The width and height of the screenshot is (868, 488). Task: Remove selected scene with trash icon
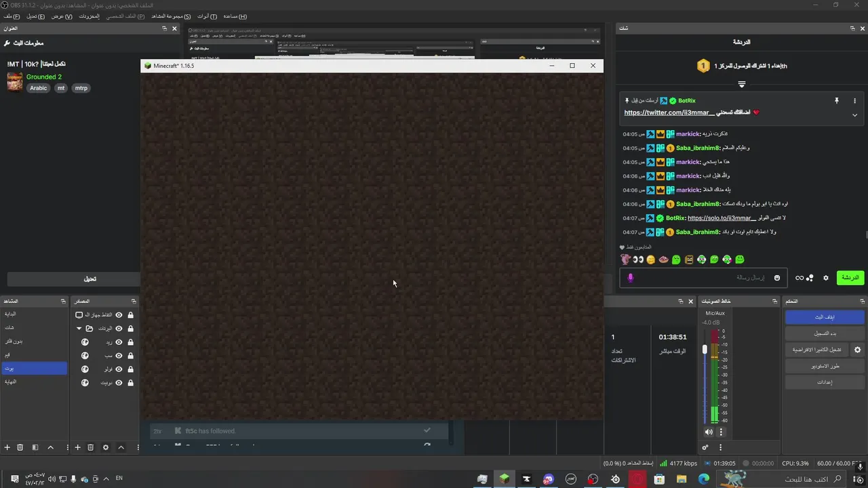point(20,447)
